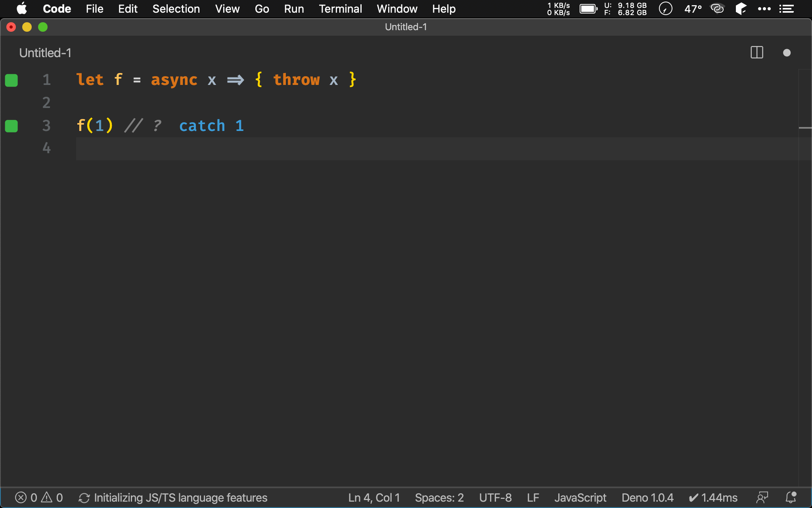Change the LF end-of-line sequence
This screenshot has height=508, width=812.
click(532, 497)
